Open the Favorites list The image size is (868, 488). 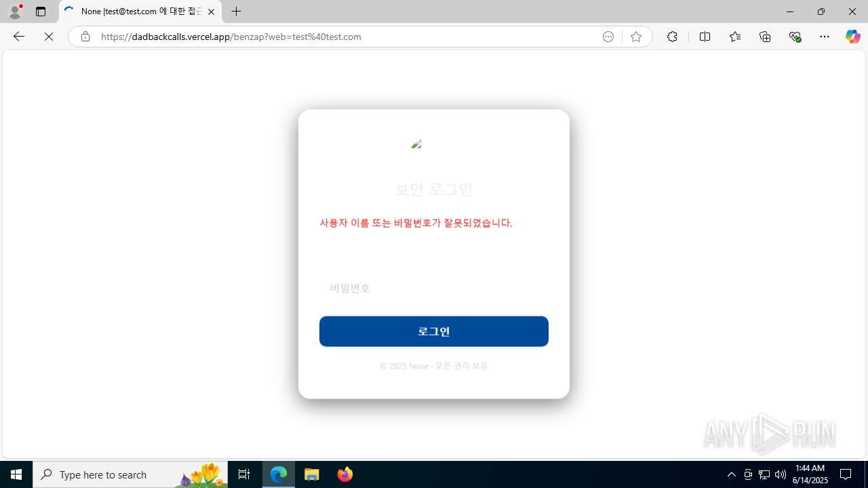point(735,37)
